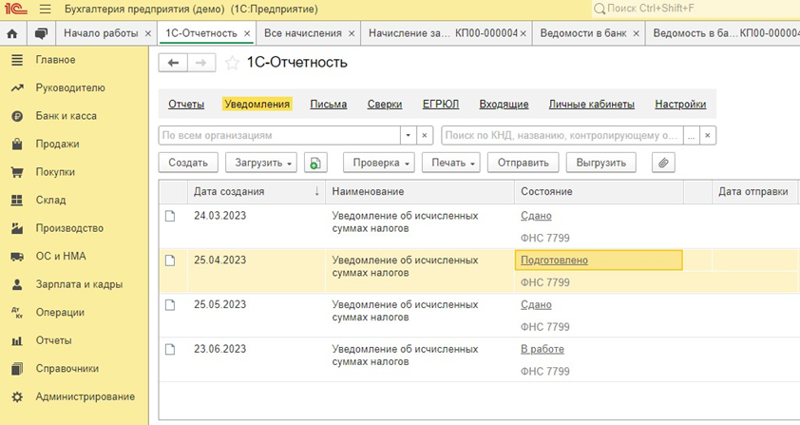Open the Печать dropdown button

[x=451, y=163]
